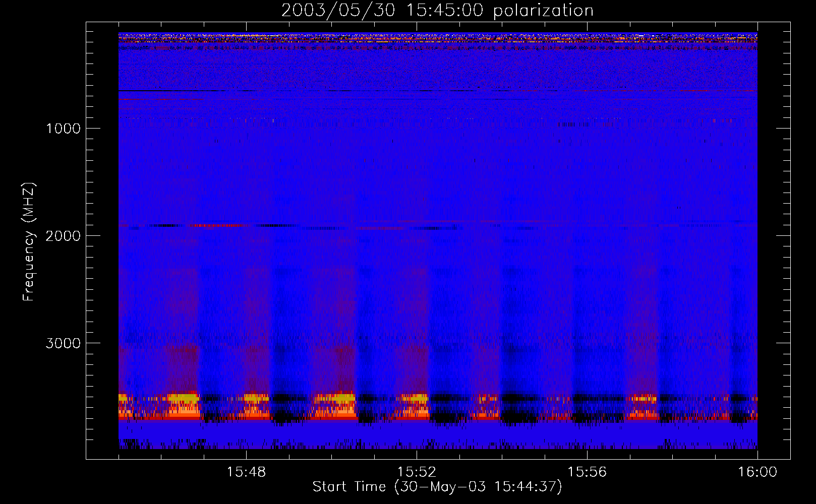Click the '15:52' time tick label
The width and height of the screenshot is (816, 504).
click(417, 472)
